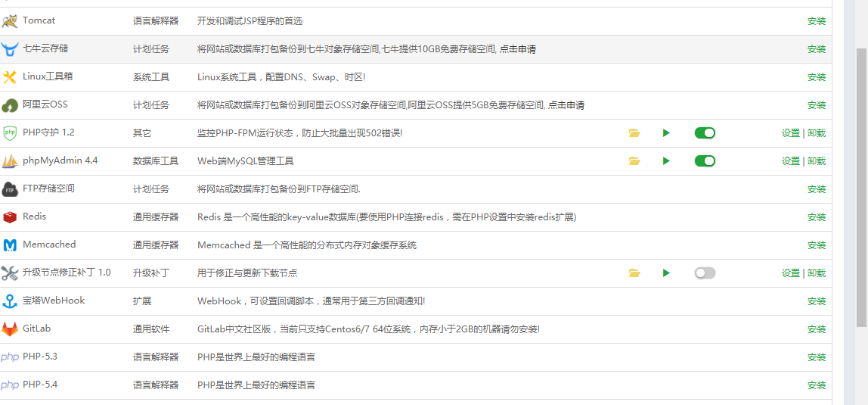Turn off the phpMyAdmin switch
Viewport: 868px width, 405px height.
coord(705,161)
